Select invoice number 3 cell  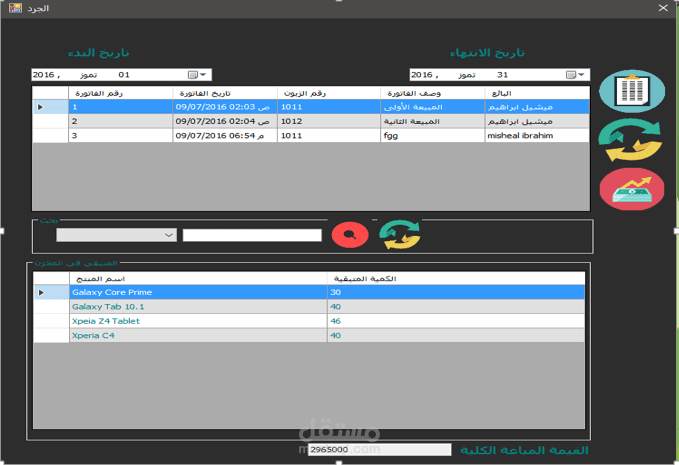[x=120, y=136]
